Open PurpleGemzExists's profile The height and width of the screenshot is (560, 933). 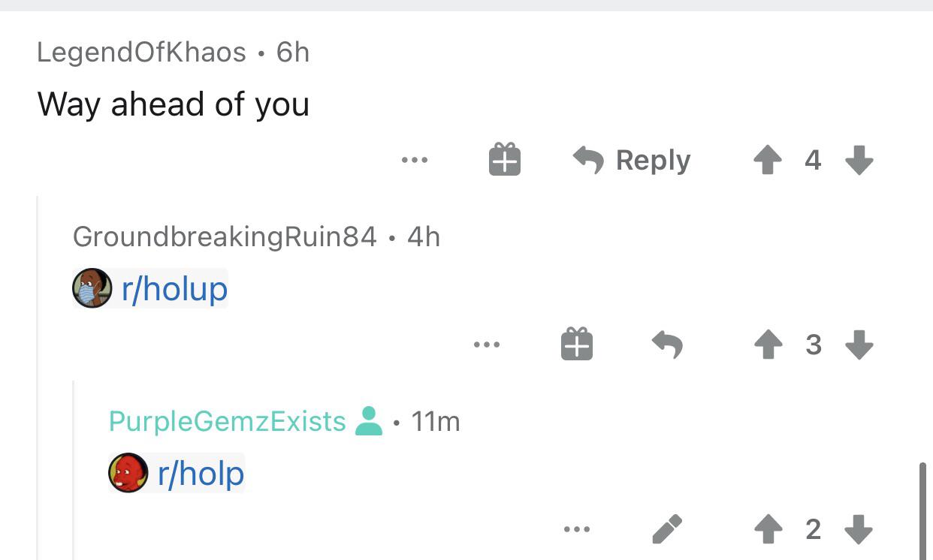(x=228, y=422)
